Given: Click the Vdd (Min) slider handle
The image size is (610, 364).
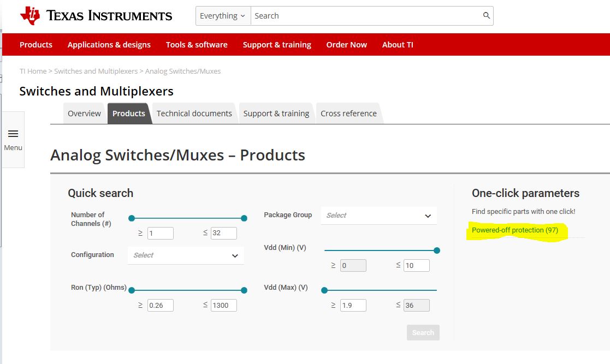Looking at the screenshot, I should coord(437,250).
